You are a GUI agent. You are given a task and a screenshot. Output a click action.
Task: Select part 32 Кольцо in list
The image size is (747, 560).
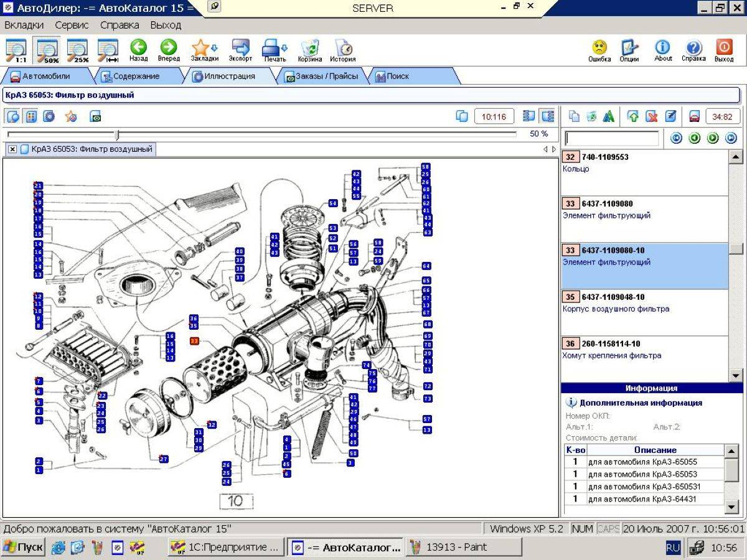[x=644, y=172]
